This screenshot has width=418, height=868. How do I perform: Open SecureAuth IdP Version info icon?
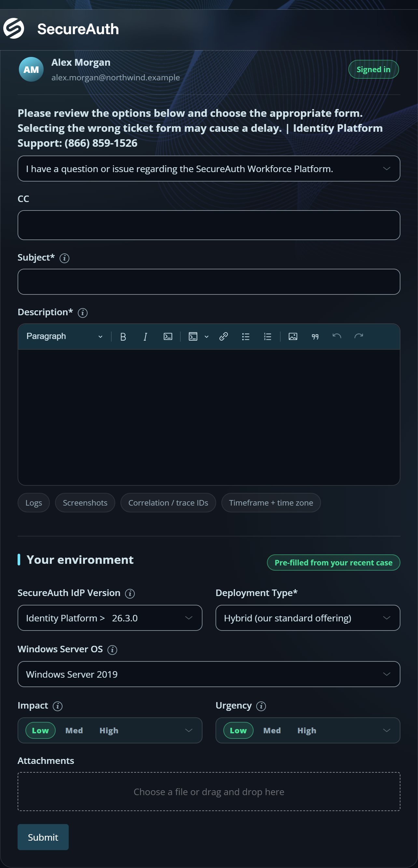pos(130,593)
